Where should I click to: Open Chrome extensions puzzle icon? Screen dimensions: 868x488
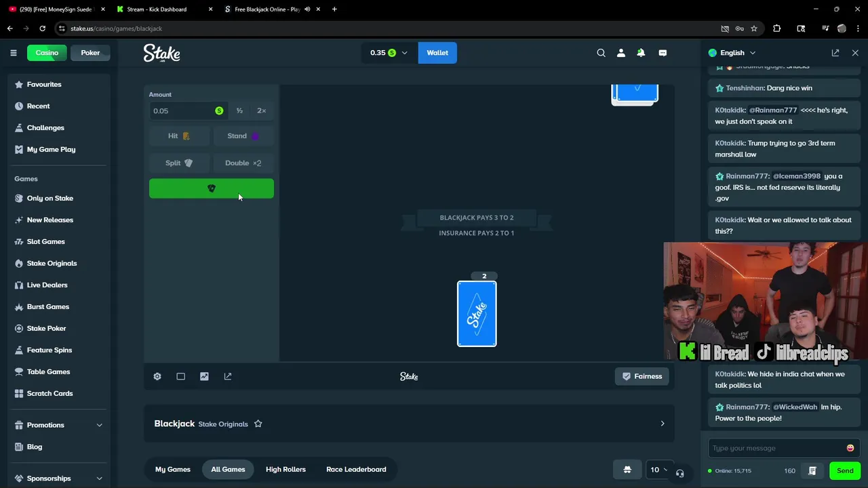pos(777,28)
